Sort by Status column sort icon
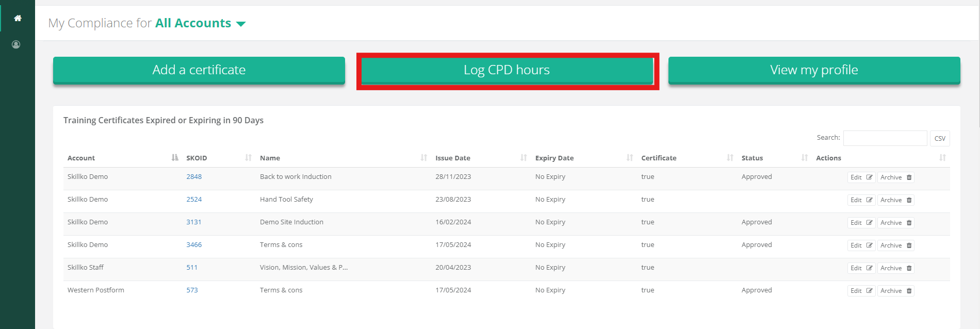Viewport: 980px width, 329px height. pyautogui.click(x=805, y=158)
